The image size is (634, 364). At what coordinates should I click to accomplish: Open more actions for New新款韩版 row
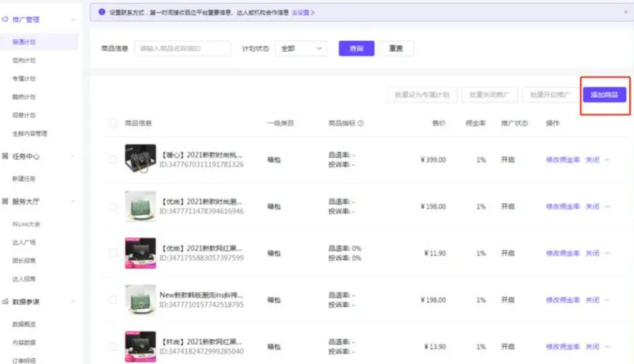(607, 300)
